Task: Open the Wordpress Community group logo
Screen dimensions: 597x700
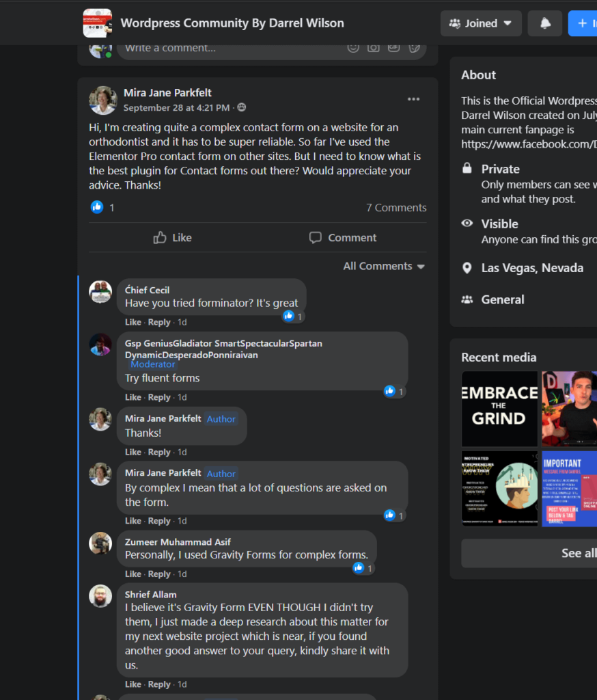Action: (x=97, y=23)
